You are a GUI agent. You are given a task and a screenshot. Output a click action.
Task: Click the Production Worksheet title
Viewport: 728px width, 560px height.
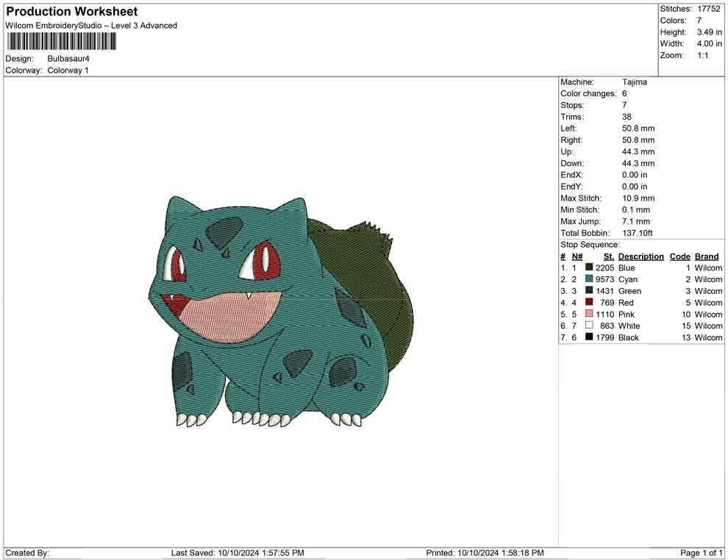click(71, 12)
